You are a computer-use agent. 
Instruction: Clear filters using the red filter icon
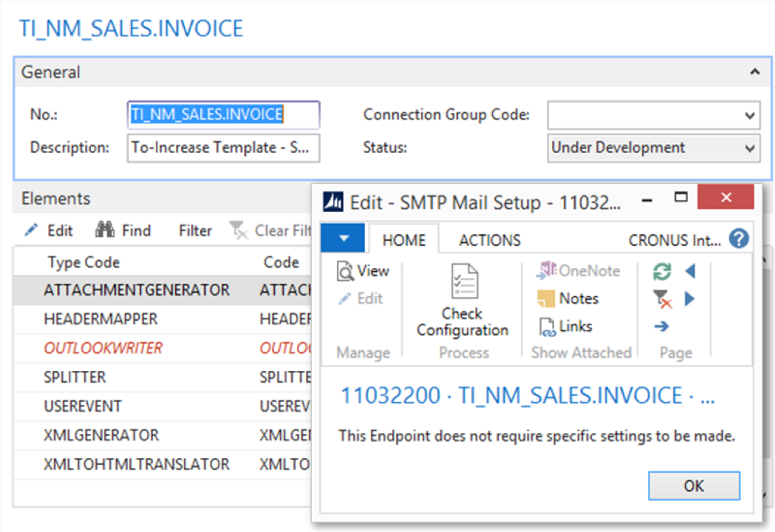pos(662,299)
